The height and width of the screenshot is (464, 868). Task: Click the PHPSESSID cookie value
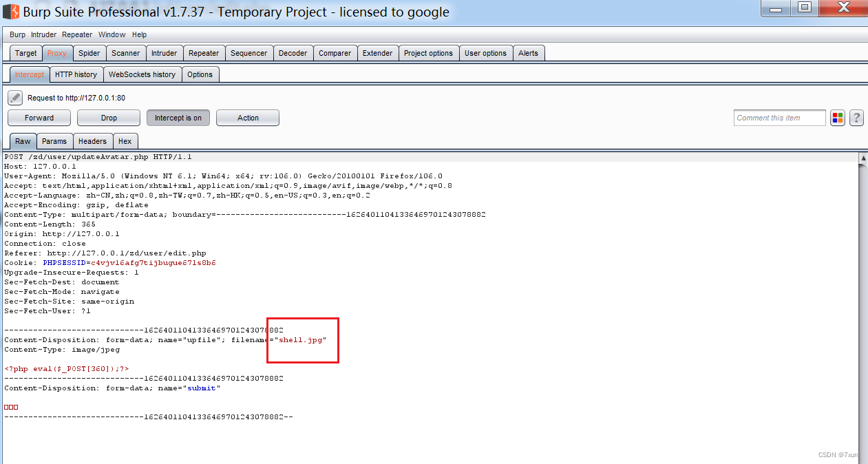[154, 263]
